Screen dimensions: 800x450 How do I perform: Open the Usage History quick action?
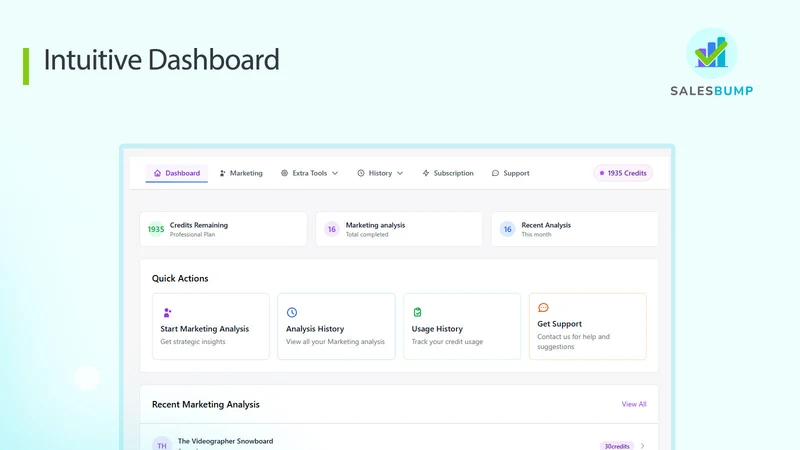(x=462, y=327)
